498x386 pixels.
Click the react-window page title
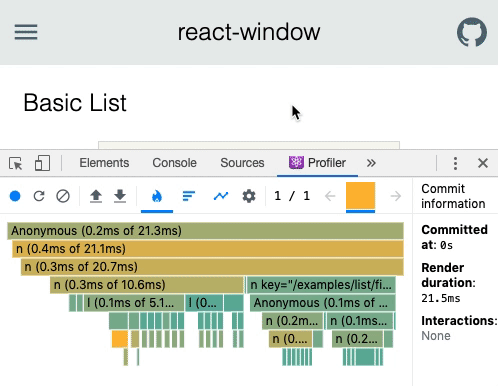249,32
